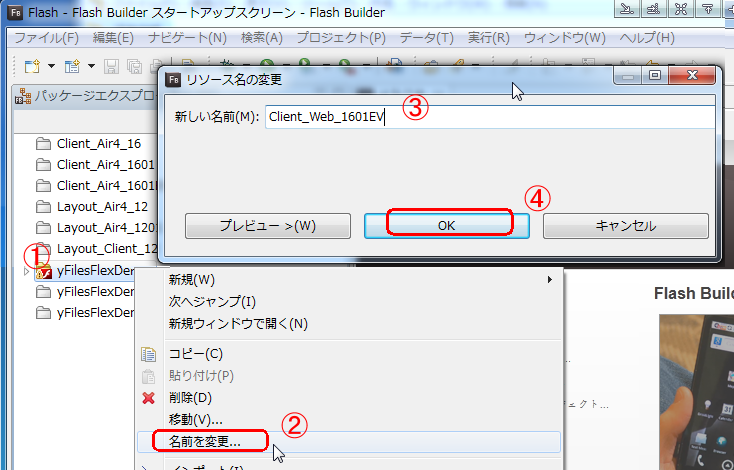Choose 貼り付け(P) from the context menu

click(x=349, y=376)
